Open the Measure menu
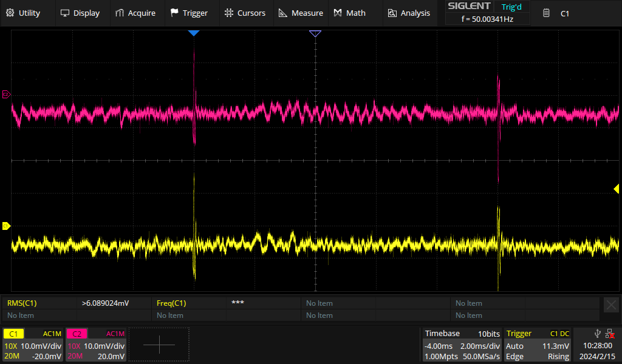 tap(301, 13)
